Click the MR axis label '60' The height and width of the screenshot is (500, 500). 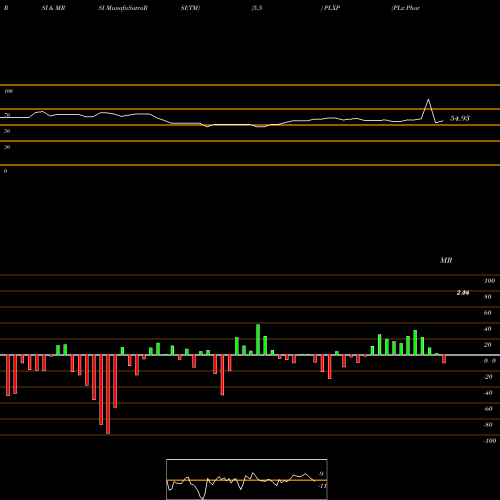(x=488, y=313)
